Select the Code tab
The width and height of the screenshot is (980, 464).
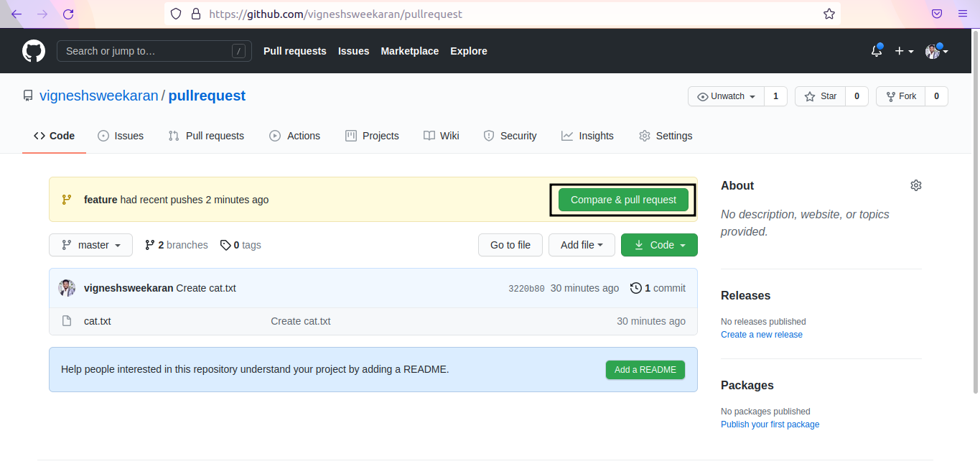pos(54,136)
